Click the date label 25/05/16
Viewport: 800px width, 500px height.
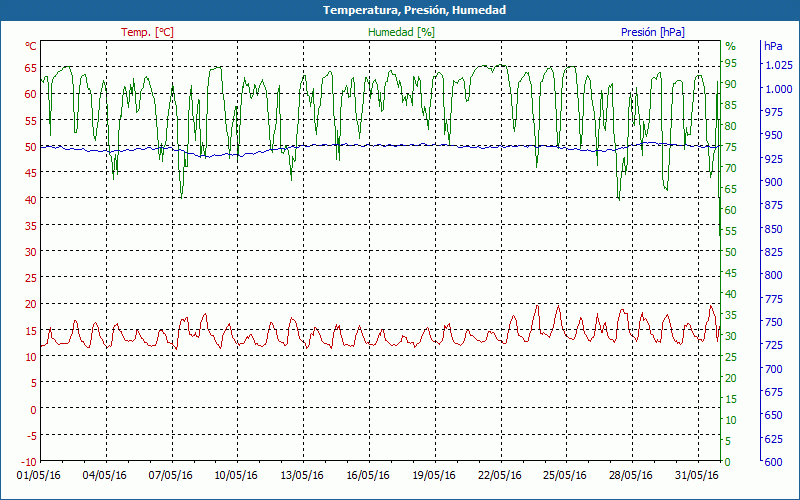(565, 475)
